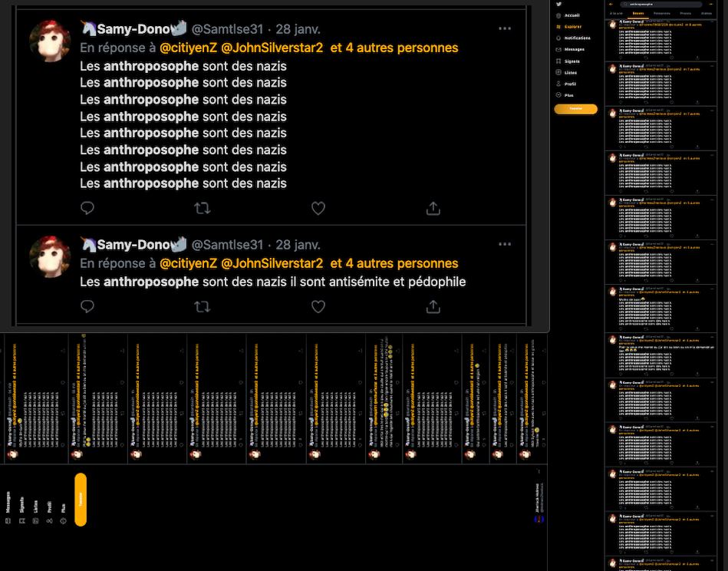Click Samy-Dono's avatar on first large tweet

tap(50, 41)
